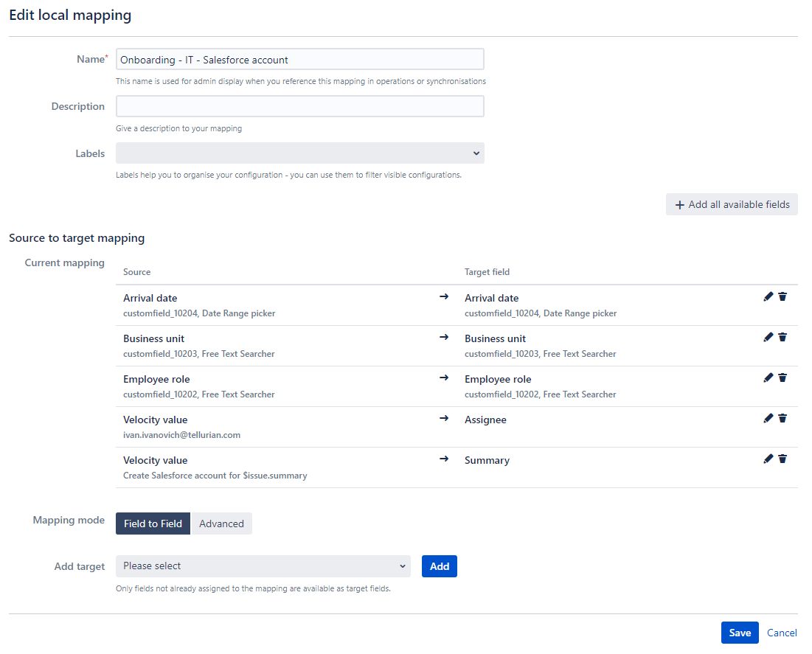Delete the Business unit mapping
This screenshot has height=654, width=812.
click(783, 337)
